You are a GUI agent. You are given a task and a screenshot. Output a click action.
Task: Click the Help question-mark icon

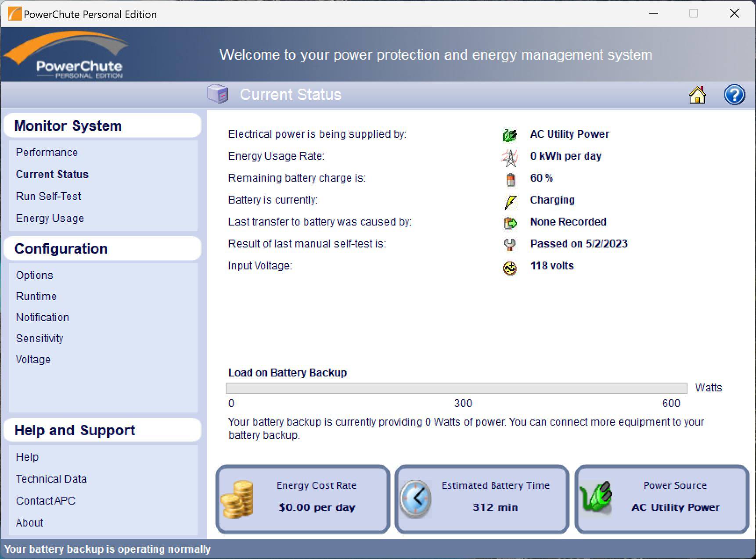(734, 95)
